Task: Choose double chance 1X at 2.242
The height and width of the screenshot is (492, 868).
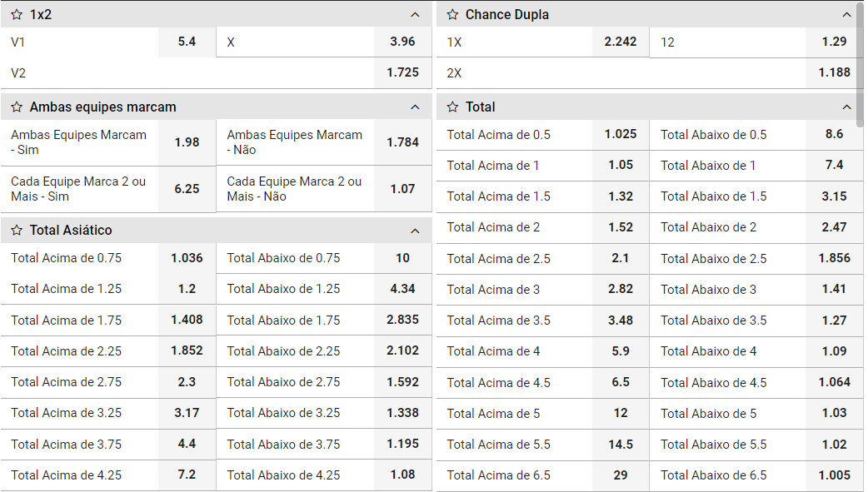Action: pyautogui.click(x=620, y=42)
